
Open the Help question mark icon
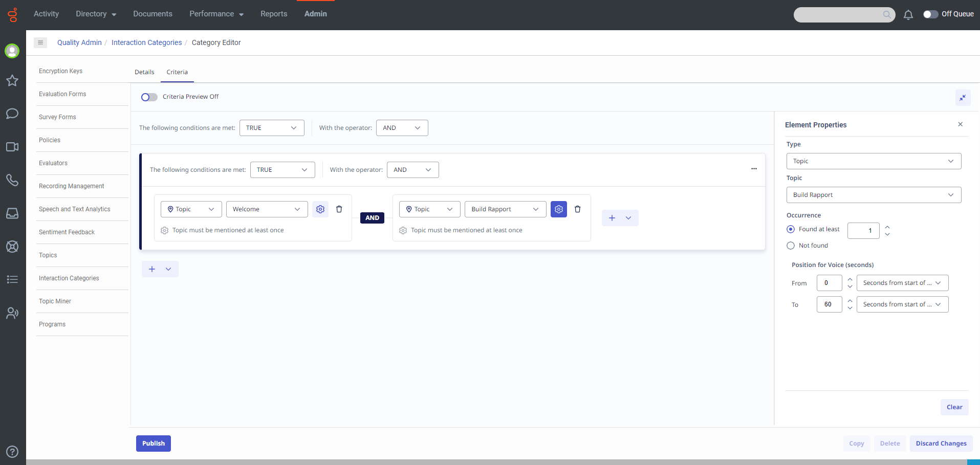(x=12, y=452)
